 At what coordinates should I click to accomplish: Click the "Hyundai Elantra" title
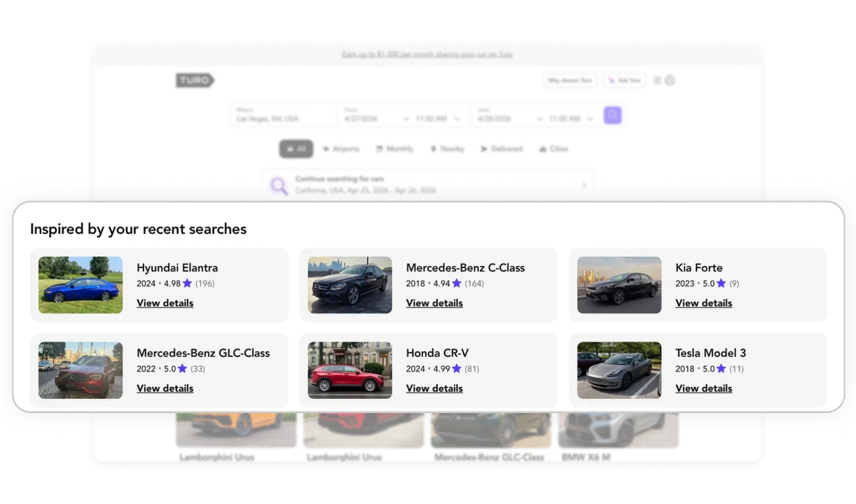tap(177, 267)
